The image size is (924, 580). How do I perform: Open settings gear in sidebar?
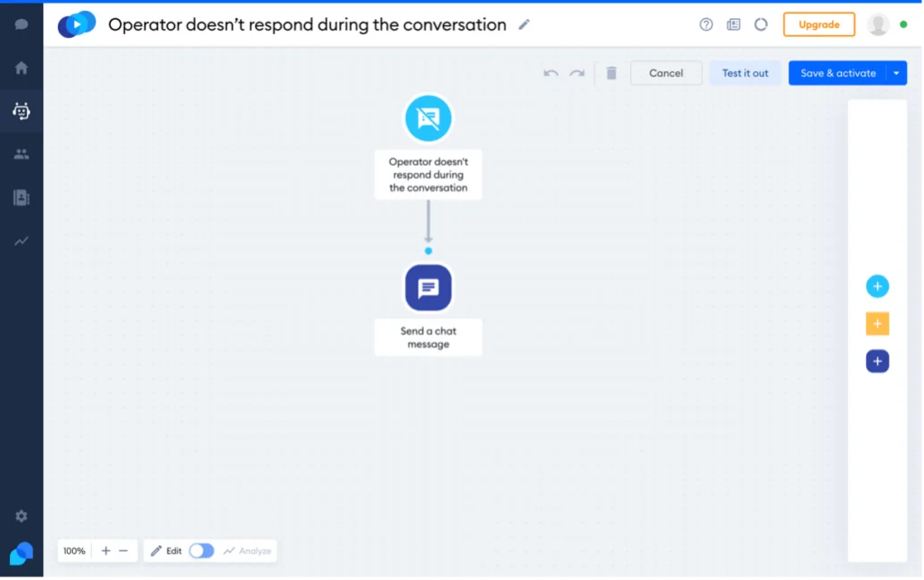click(22, 516)
